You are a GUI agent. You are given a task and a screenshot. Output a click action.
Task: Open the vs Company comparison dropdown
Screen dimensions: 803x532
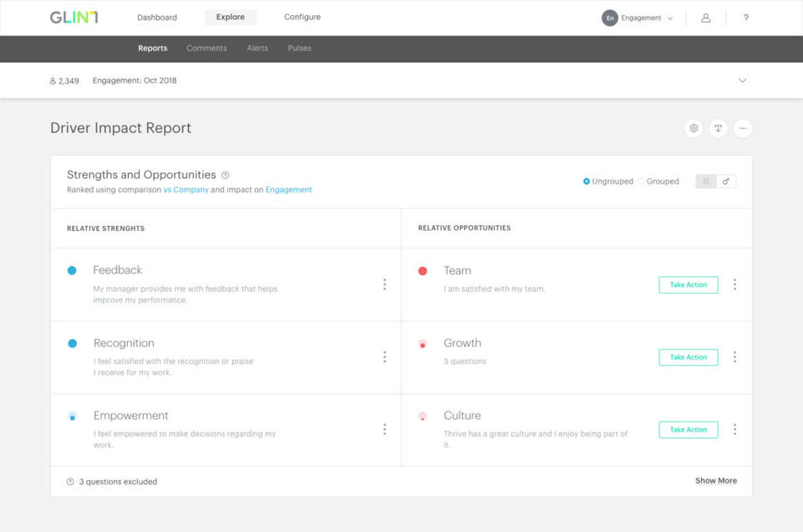[x=186, y=190]
